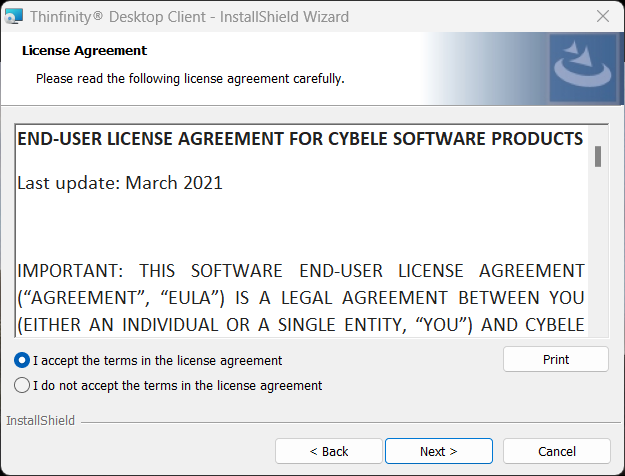Click the installer icon in the title bar

pos(15,16)
